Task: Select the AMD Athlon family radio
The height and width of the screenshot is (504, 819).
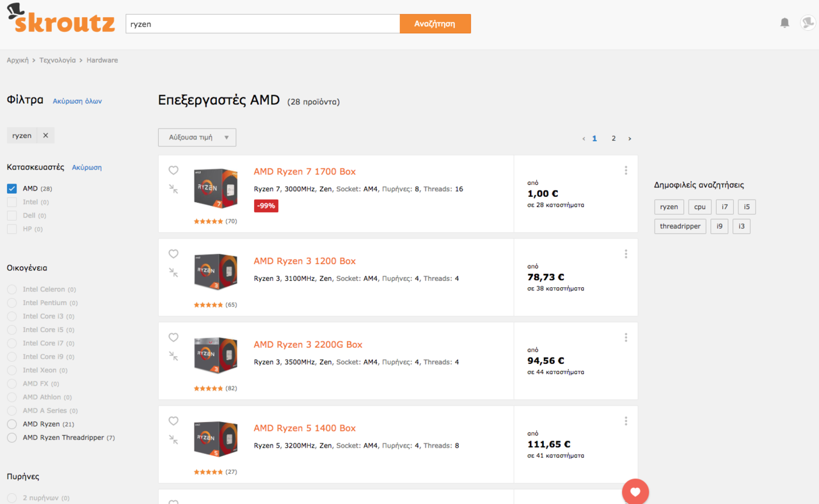Action: pos(12,397)
